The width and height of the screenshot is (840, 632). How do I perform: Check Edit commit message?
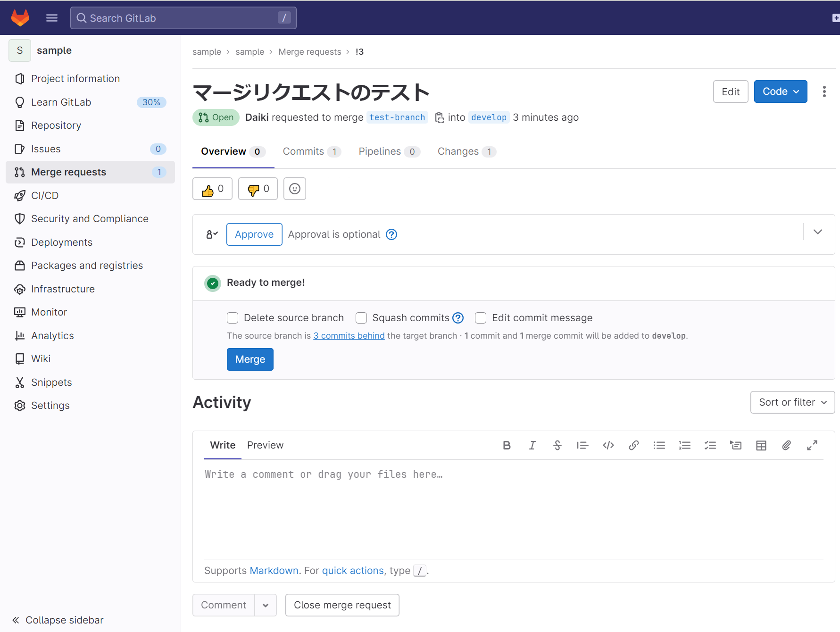[x=480, y=317]
